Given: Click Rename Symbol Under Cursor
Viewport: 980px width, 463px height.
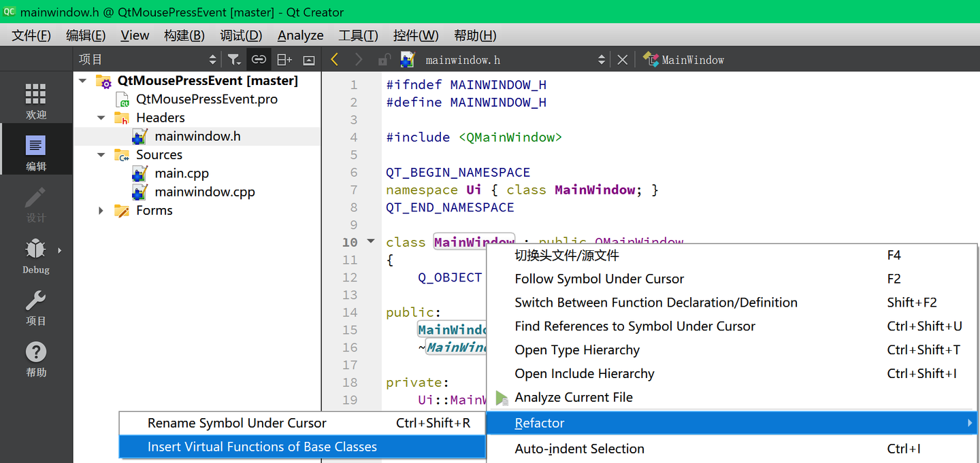Looking at the screenshot, I should tap(237, 423).
